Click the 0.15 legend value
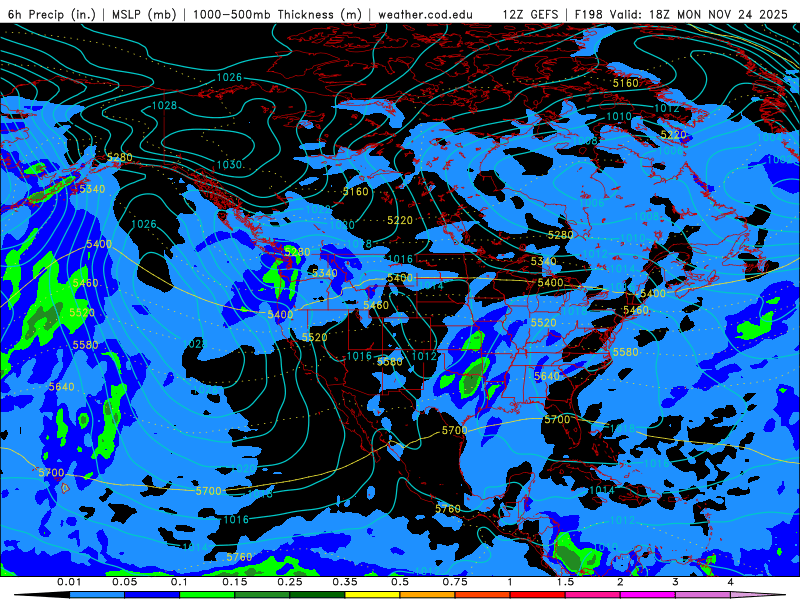The image size is (800, 600). [235, 582]
